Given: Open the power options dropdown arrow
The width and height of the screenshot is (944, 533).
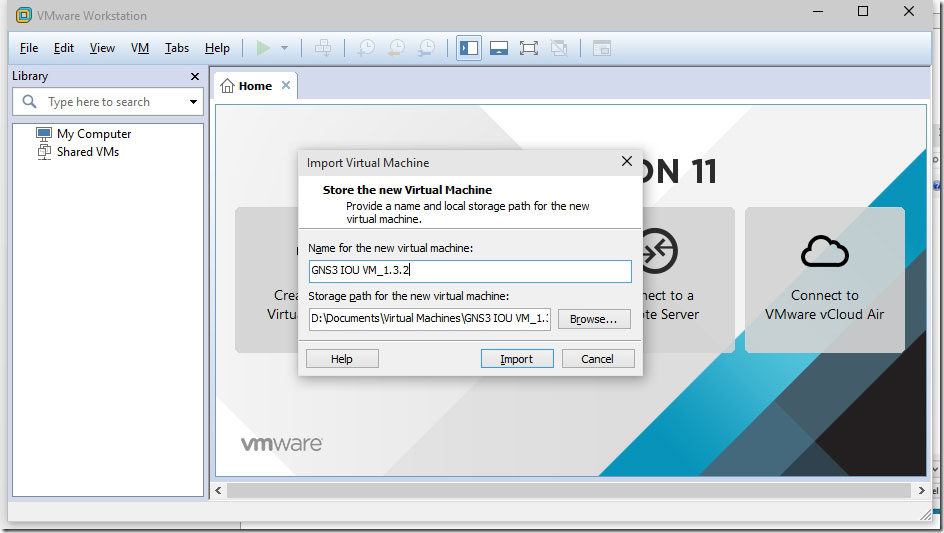Looking at the screenshot, I should tap(284, 48).
